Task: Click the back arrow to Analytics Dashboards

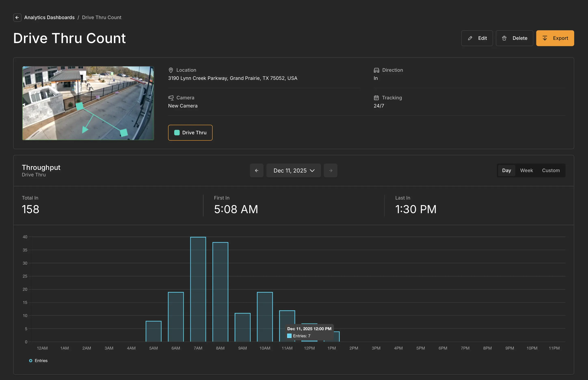Action: tap(17, 17)
